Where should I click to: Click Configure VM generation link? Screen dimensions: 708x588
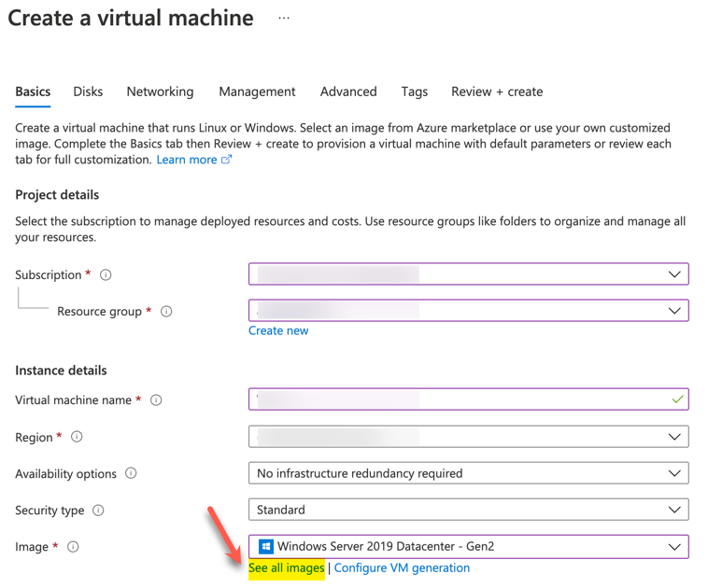click(x=402, y=567)
